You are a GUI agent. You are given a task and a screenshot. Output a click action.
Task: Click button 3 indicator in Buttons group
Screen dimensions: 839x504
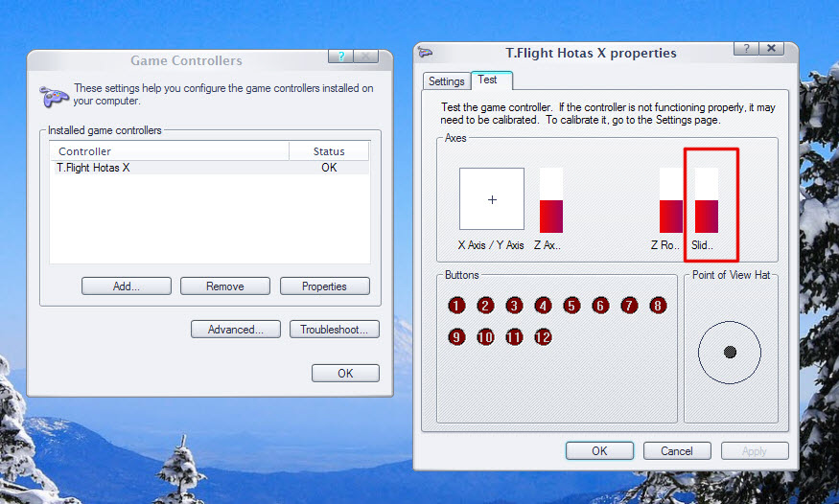(x=514, y=306)
